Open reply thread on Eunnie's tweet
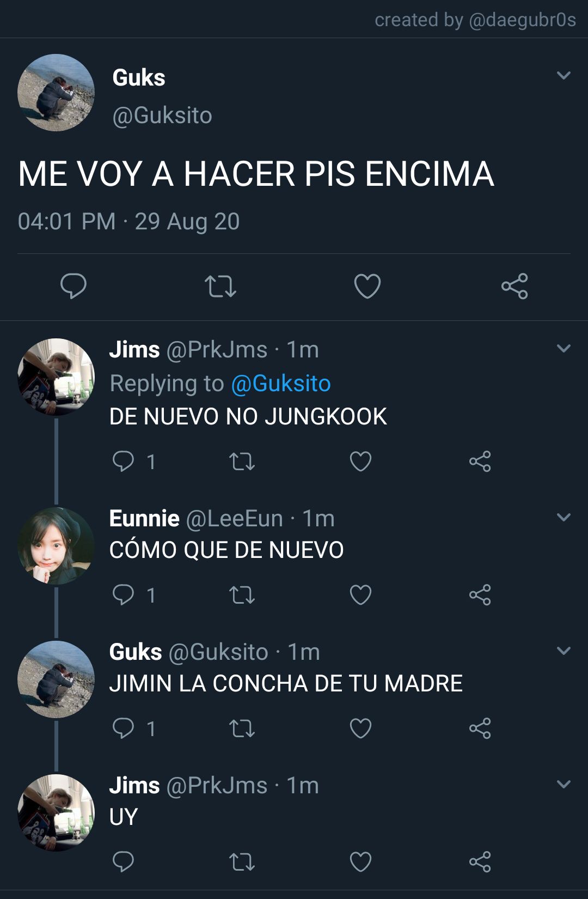This screenshot has width=588, height=899. [x=123, y=595]
